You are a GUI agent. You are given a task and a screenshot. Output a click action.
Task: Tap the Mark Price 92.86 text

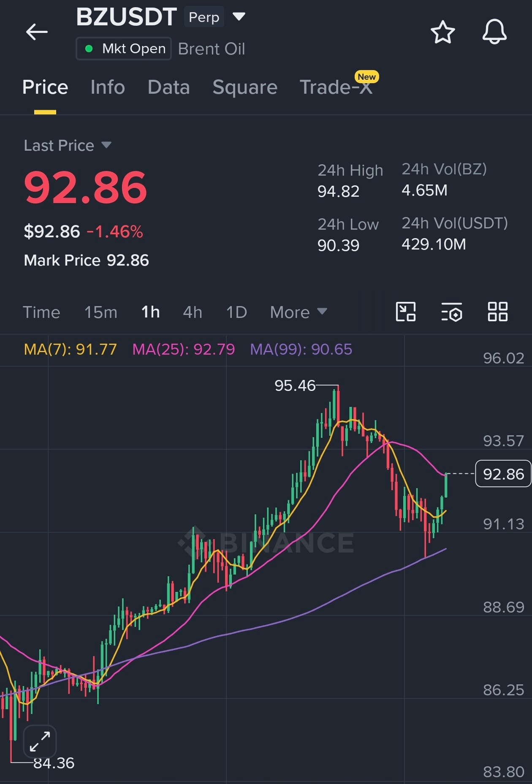86,260
